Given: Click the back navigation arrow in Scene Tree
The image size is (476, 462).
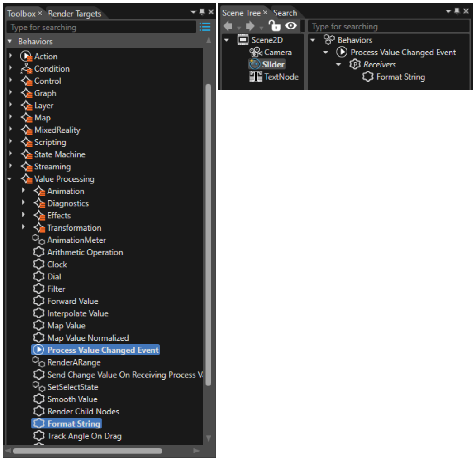Looking at the screenshot, I should tap(228, 26).
